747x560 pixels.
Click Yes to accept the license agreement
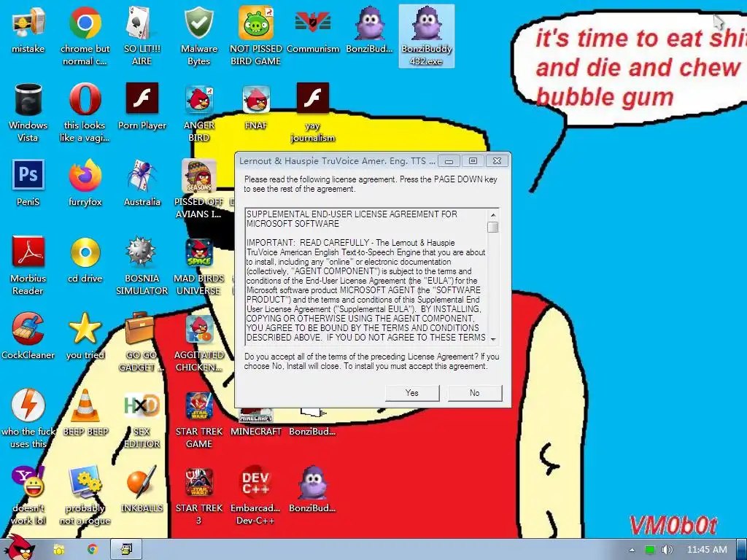(412, 393)
